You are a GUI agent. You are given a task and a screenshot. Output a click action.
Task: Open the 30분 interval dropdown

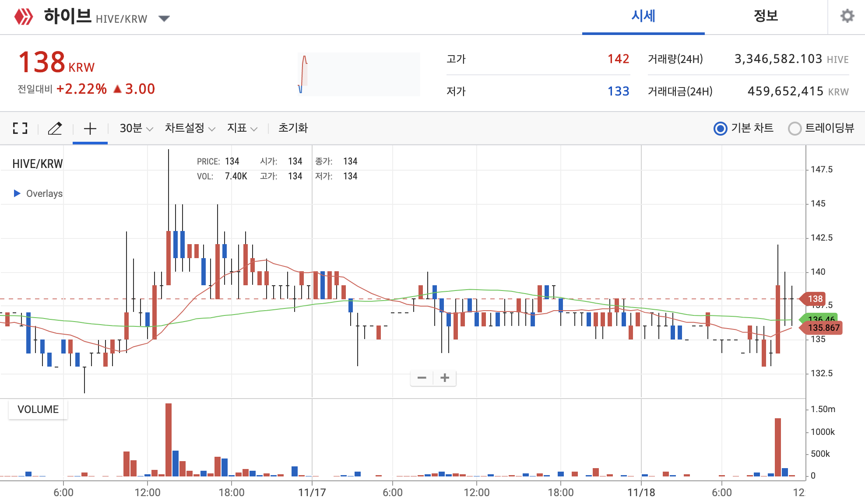[x=136, y=128]
